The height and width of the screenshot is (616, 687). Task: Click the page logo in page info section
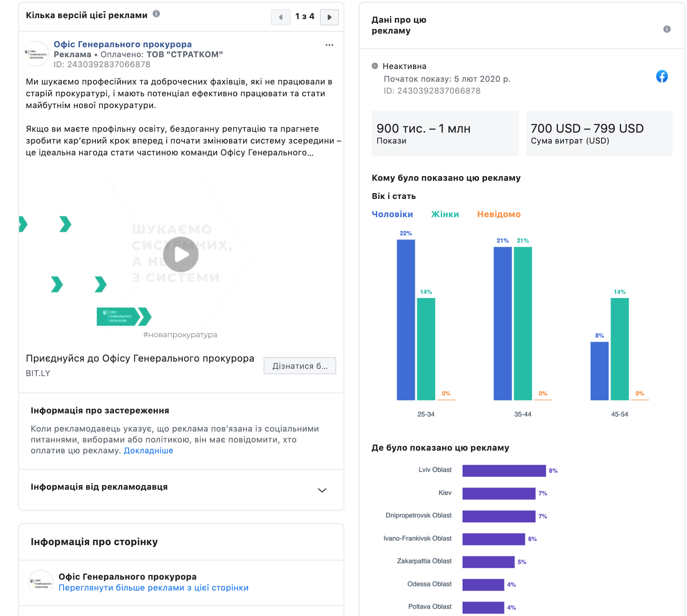coord(41,582)
